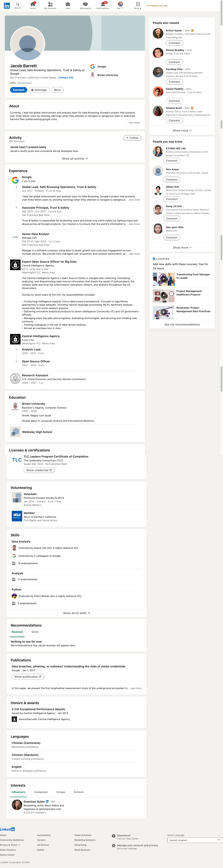Follow Jacob's activity
Image resolution: width=223 pixels, height=868 pixels.
click(x=132, y=138)
